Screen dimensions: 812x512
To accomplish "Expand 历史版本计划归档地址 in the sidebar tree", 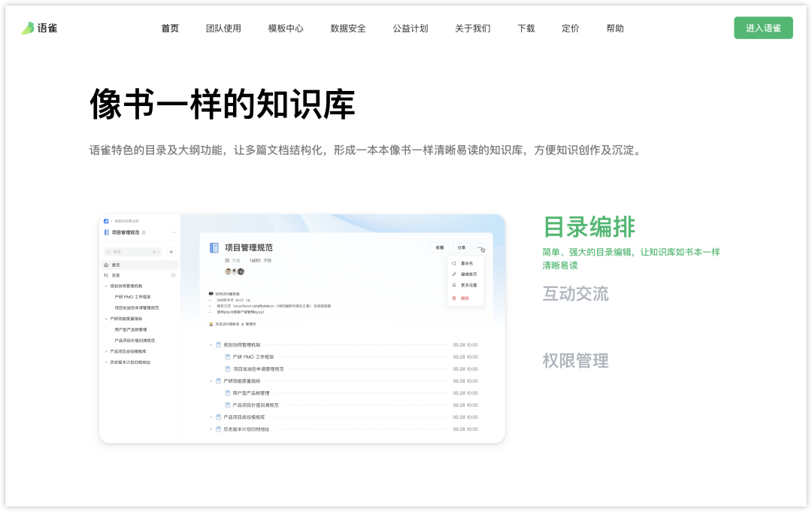I will [106, 362].
